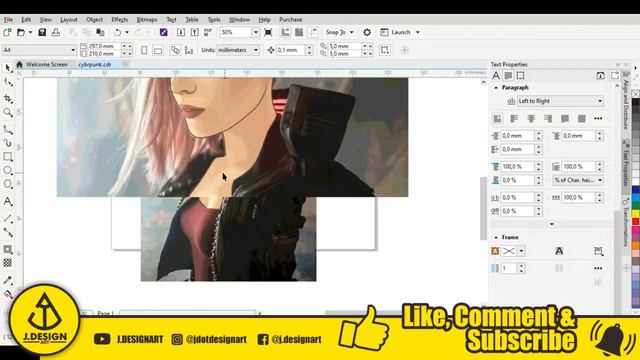The width and height of the screenshot is (640, 360).
Task: Click the Full-screen preview icon
Action: tap(268, 32)
